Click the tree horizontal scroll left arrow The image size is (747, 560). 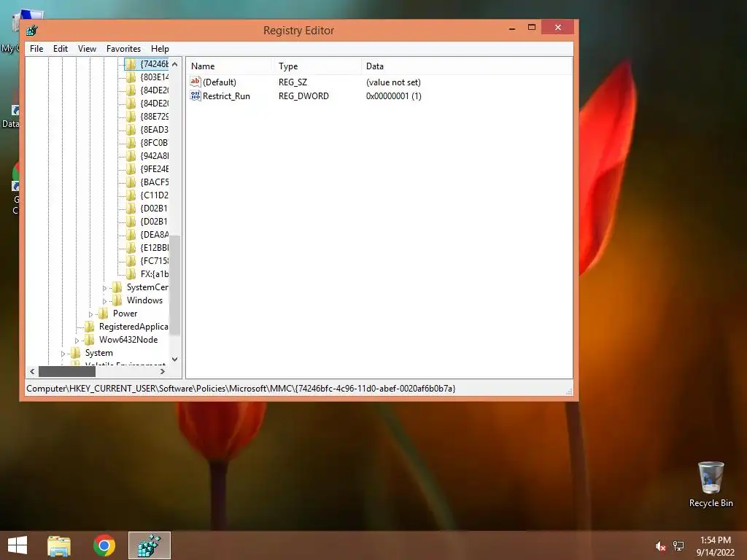click(32, 371)
